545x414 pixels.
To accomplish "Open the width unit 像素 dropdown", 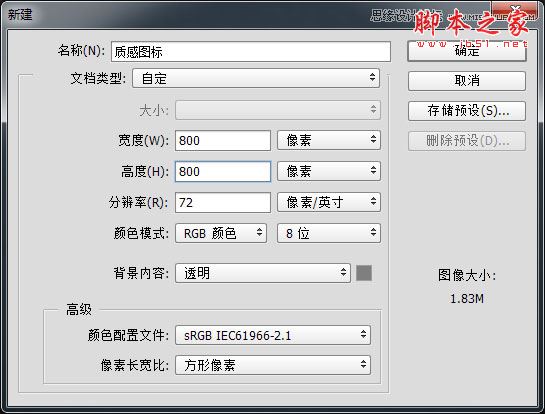I will click(329, 140).
